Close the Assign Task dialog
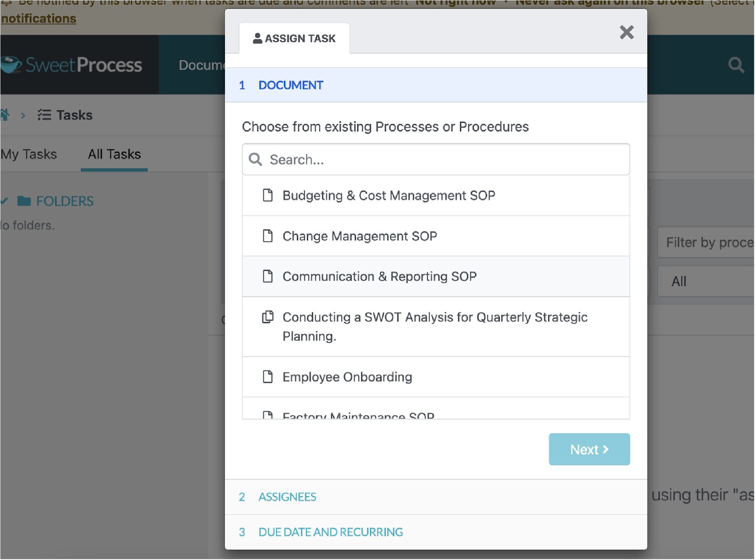This screenshot has height=560, width=755. [x=627, y=32]
